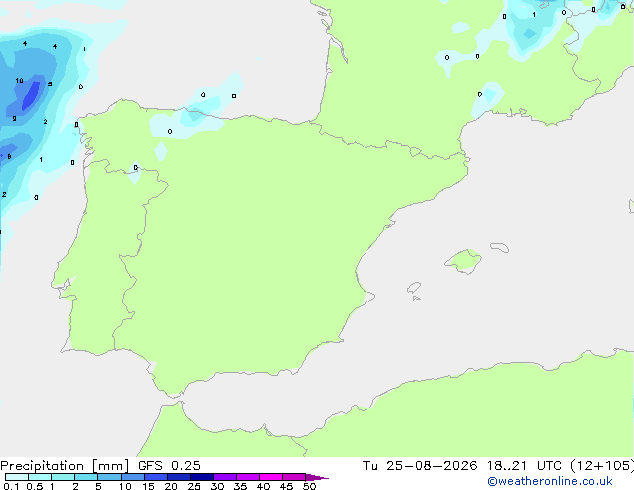Pick the 2–5 mm legend color swatch
Viewport: 634px width, 490px height.
tap(86, 477)
